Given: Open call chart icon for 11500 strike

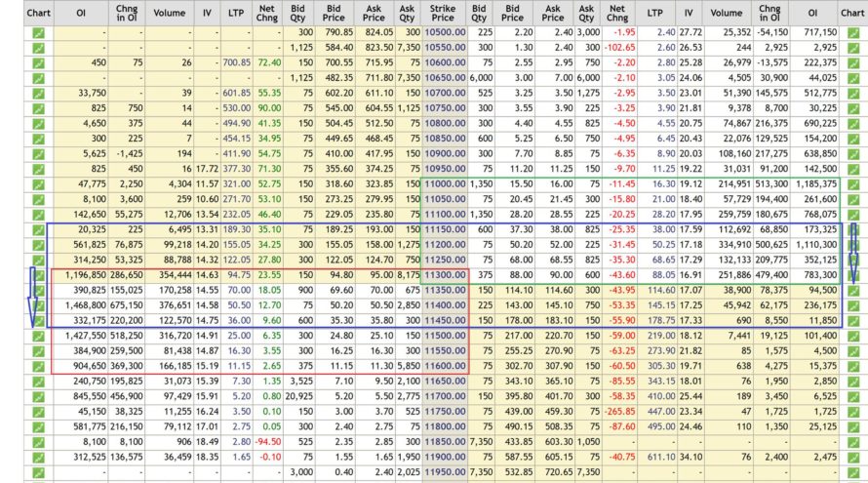Looking at the screenshot, I should pos(38,337).
